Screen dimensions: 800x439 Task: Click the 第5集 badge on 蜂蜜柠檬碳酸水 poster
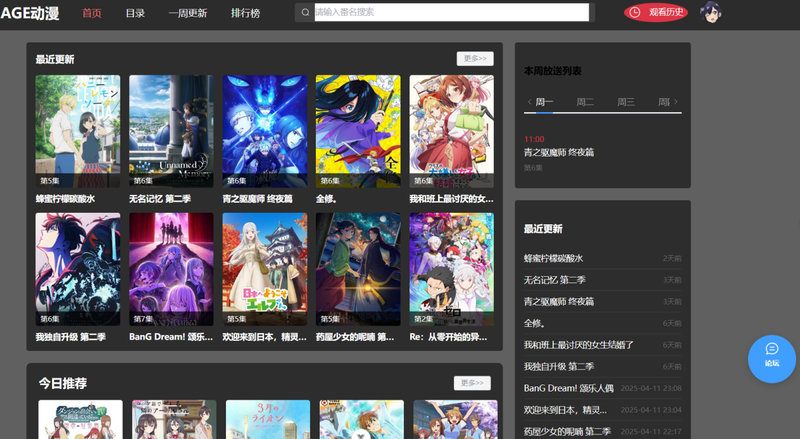50,181
